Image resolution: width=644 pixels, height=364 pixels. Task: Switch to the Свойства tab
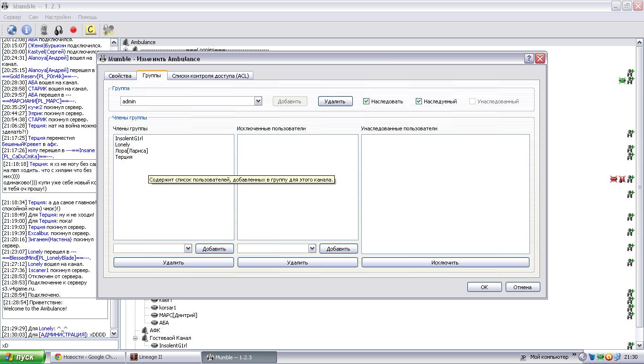[x=120, y=75]
